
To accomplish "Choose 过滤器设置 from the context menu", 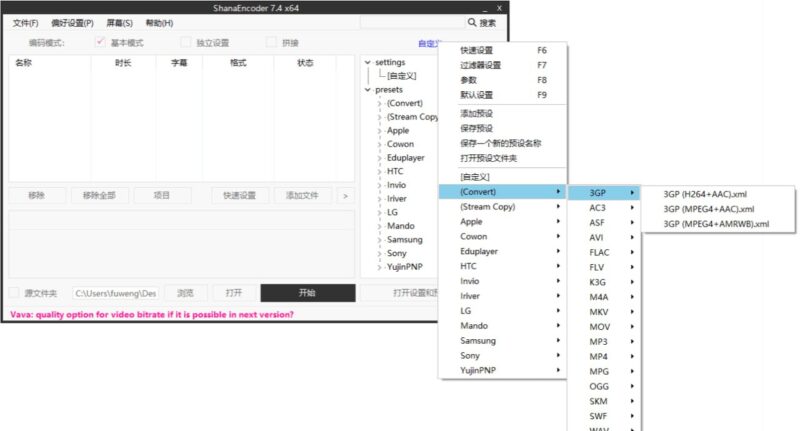I will [x=481, y=65].
